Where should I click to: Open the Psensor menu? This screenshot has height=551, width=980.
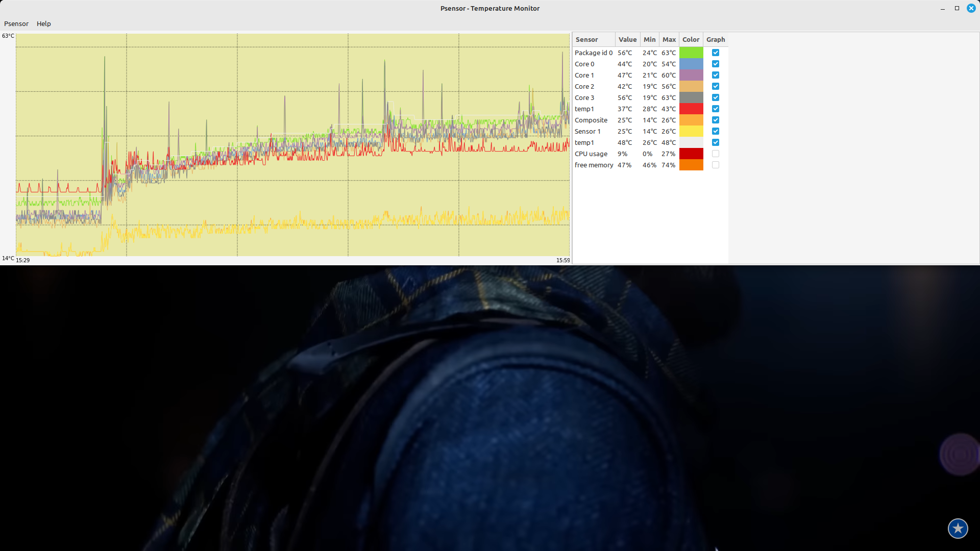pyautogui.click(x=16, y=23)
